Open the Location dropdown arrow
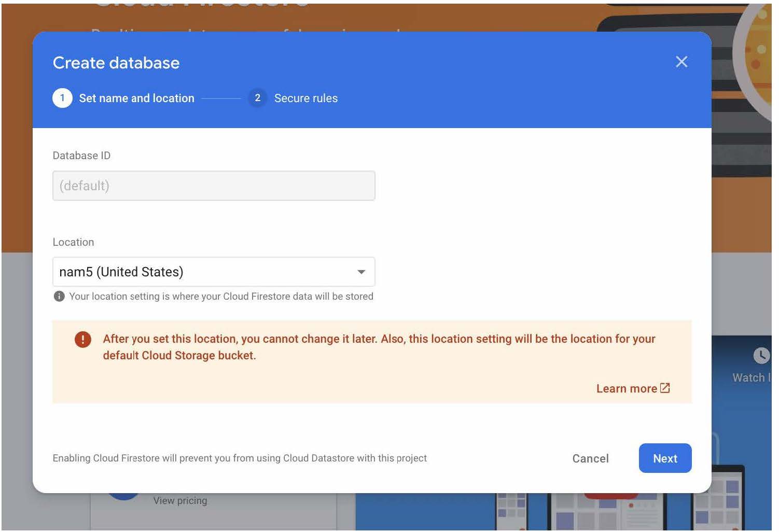Screen dimensions: 779x532 click(x=361, y=272)
